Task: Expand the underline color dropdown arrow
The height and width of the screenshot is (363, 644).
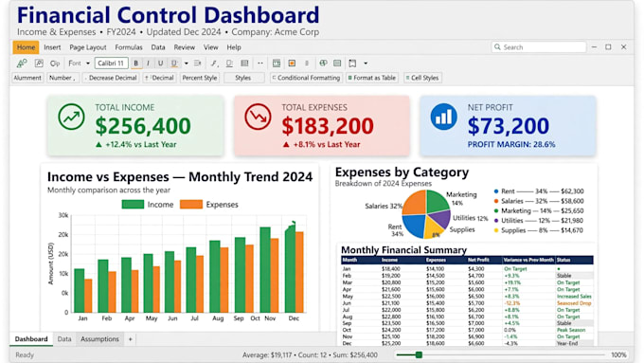Action: click(186, 64)
